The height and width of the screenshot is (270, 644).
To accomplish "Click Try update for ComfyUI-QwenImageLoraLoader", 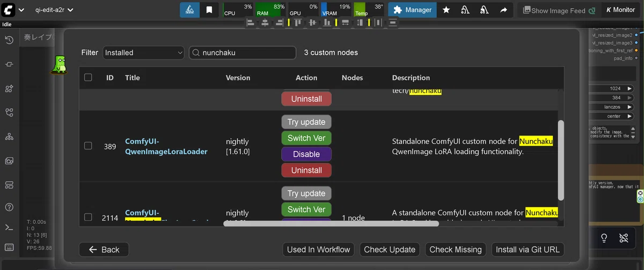I will click(306, 122).
